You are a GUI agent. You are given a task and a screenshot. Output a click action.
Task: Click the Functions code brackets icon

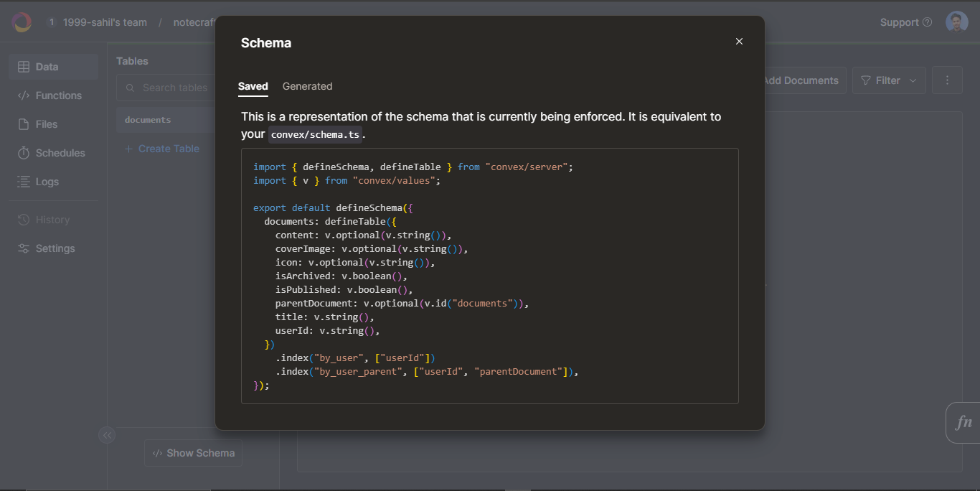pos(24,95)
